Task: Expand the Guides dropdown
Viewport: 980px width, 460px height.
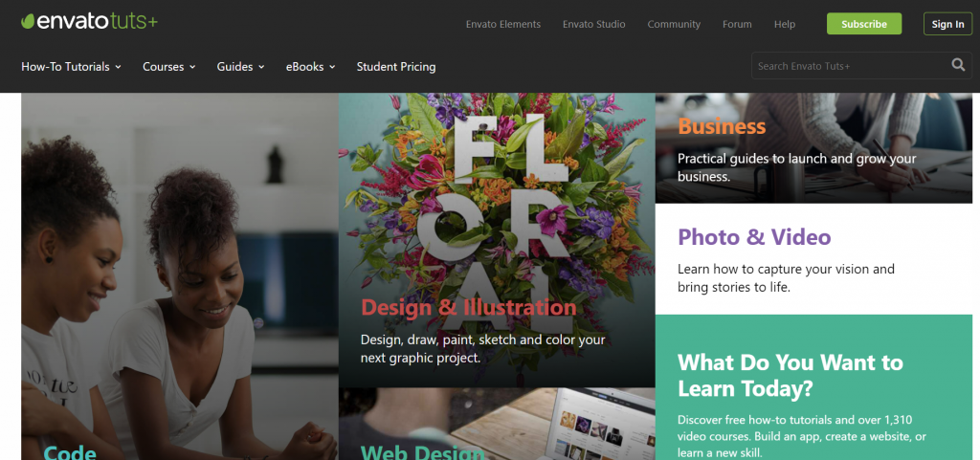Action: point(240,66)
